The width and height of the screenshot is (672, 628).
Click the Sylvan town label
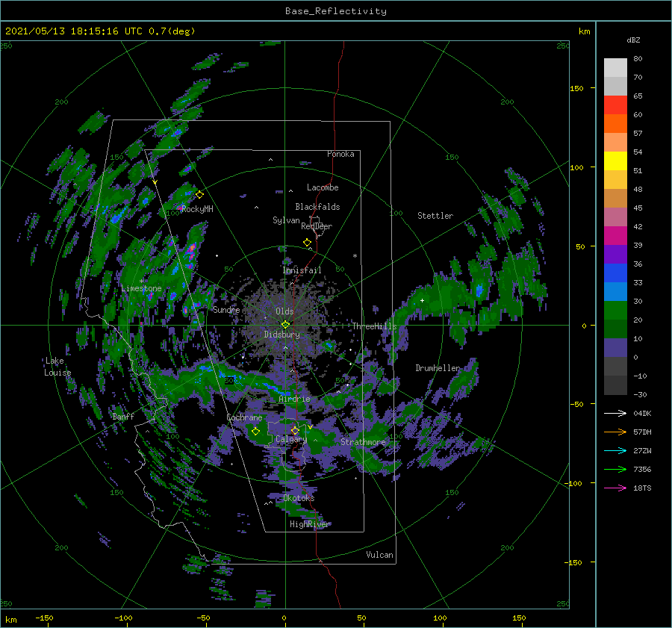tap(286, 220)
